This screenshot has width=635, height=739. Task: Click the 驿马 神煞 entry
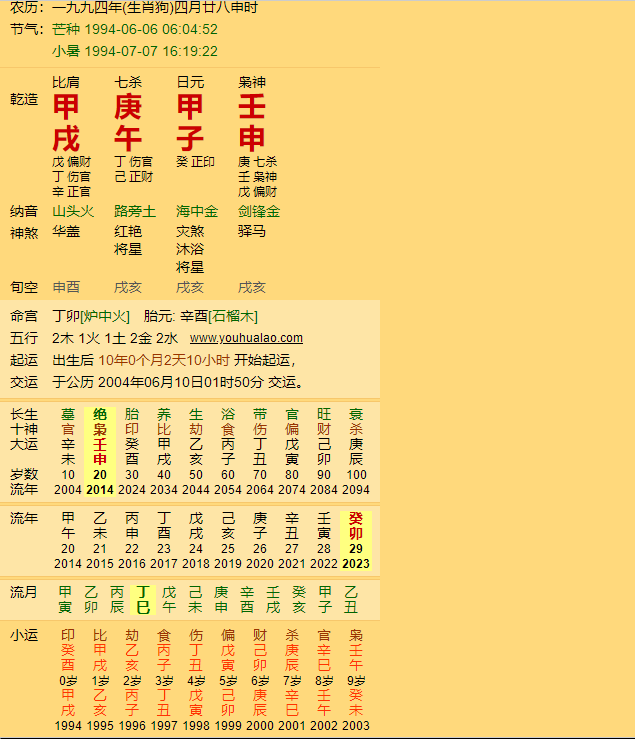click(252, 231)
